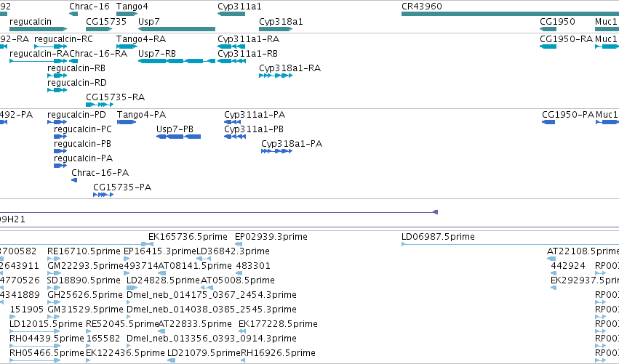Select the Tango4-PA protein feature
This screenshot has height=364, width=619.
(x=127, y=122)
